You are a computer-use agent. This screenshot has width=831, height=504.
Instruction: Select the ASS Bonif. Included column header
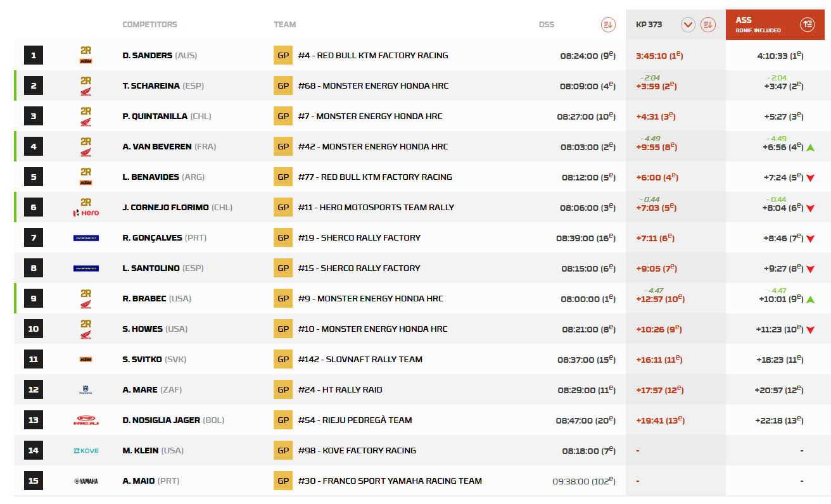[758, 25]
